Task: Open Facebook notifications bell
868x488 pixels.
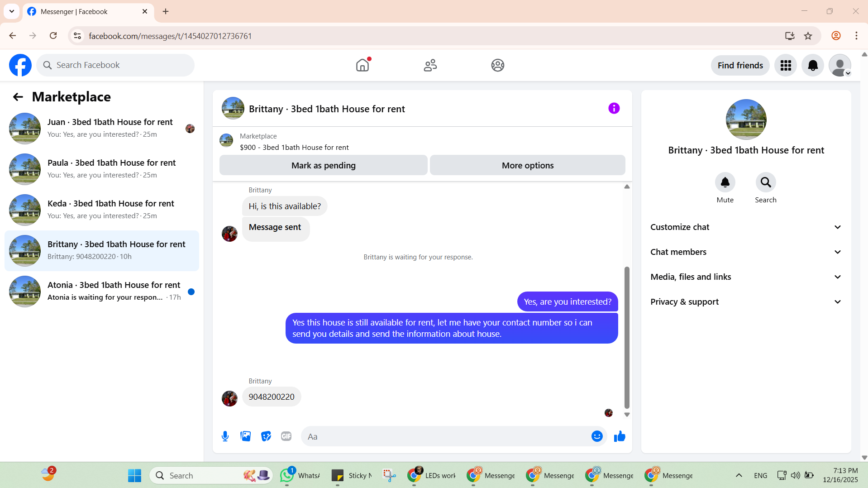Action: coord(813,66)
